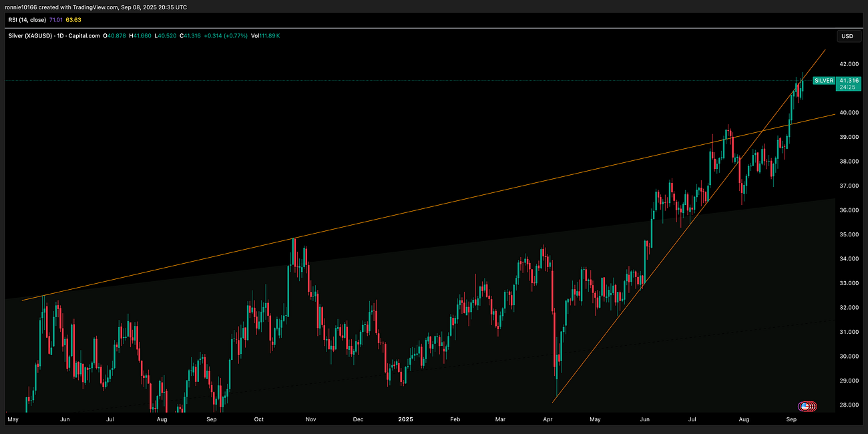Click the SILVER label on the price scale

coord(824,80)
